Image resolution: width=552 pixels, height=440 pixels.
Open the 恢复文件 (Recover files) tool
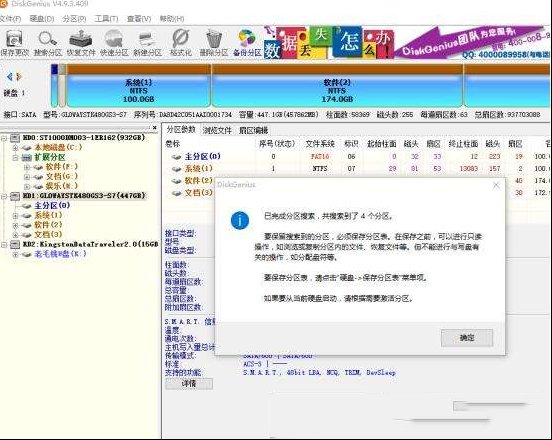pos(81,43)
